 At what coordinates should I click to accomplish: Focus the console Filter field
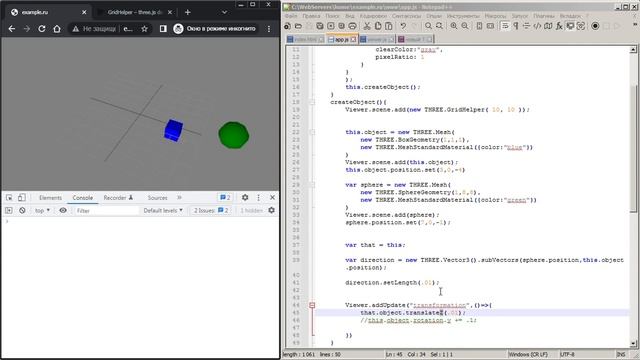point(107,211)
